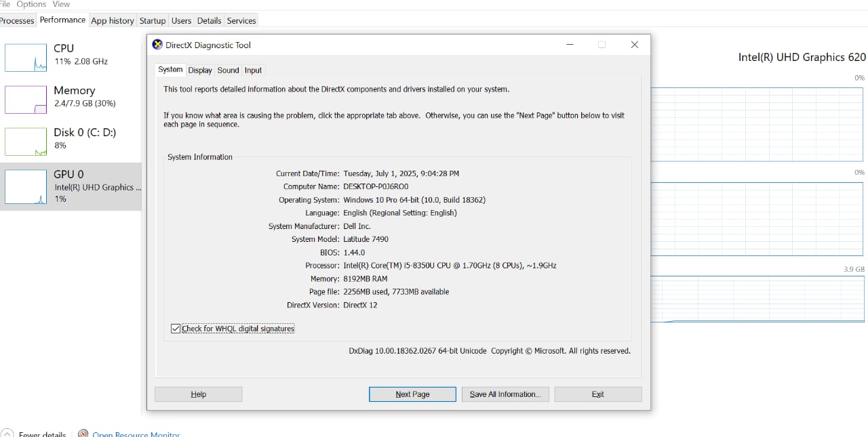Minimize the DirectX Diagnostic Tool window
Screen dimensions: 868x437
tap(570, 45)
